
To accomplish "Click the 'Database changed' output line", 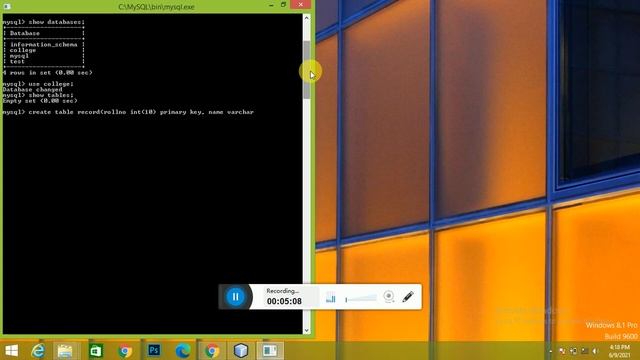I will pyautogui.click(x=33, y=89).
